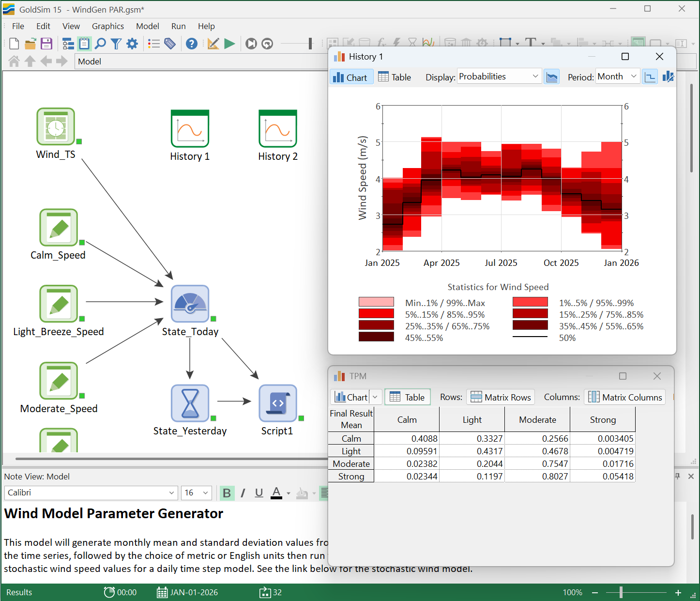Open the State_Today stochastic element
This screenshot has width=700, height=601.
(190, 304)
